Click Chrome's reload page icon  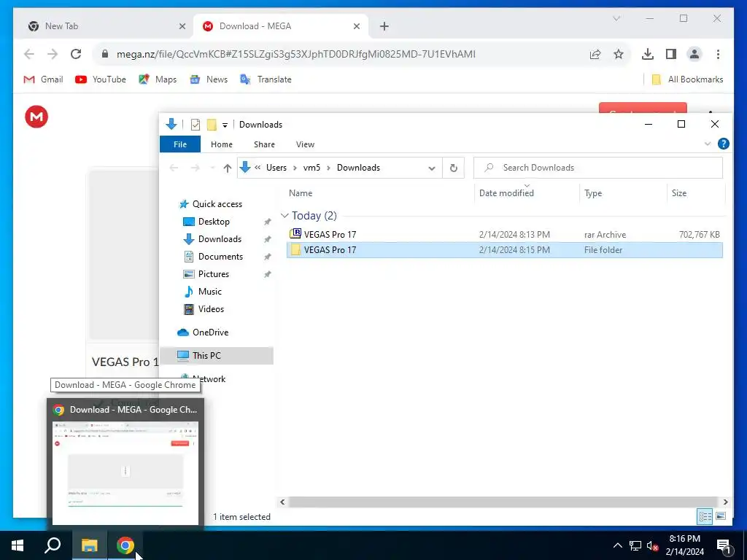[76, 54]
